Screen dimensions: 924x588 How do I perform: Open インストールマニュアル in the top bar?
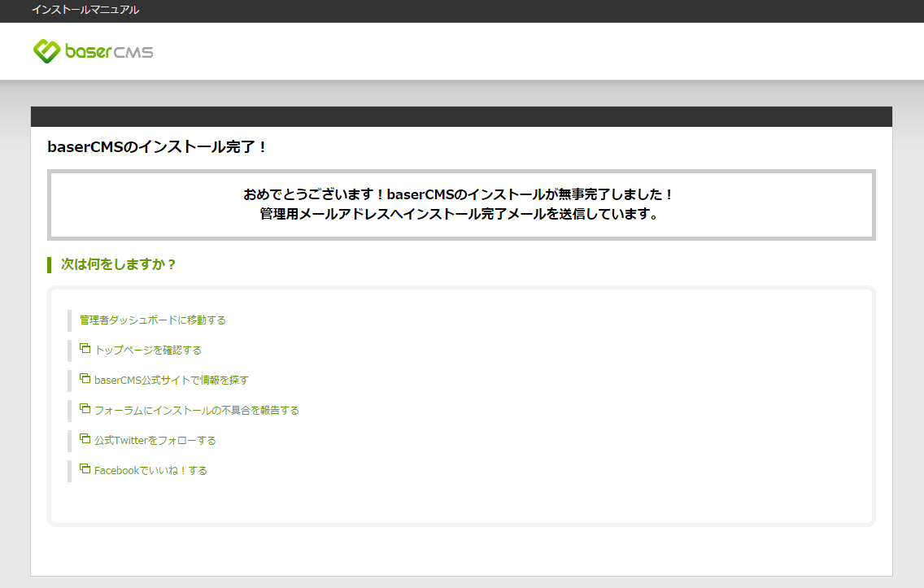[85, 10]
